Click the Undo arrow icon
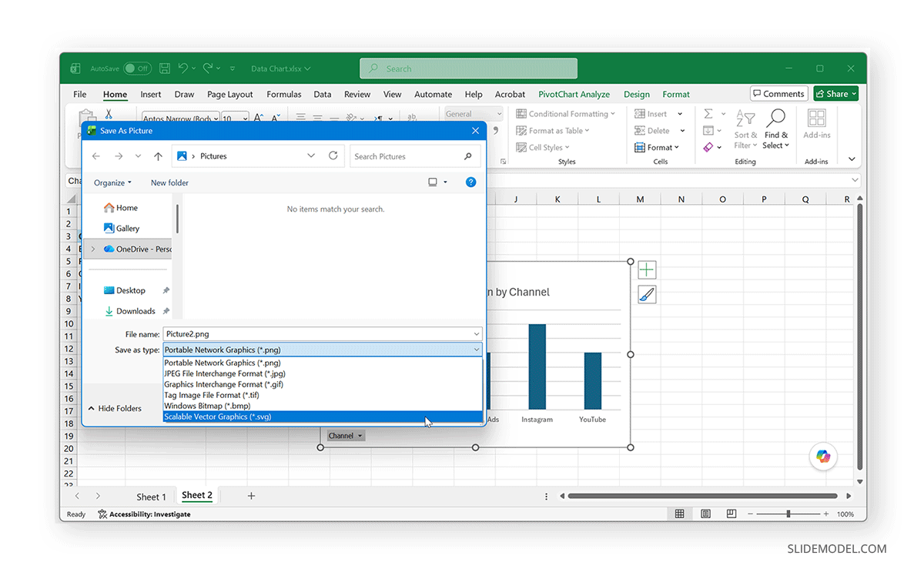 (x=183, y=69)
